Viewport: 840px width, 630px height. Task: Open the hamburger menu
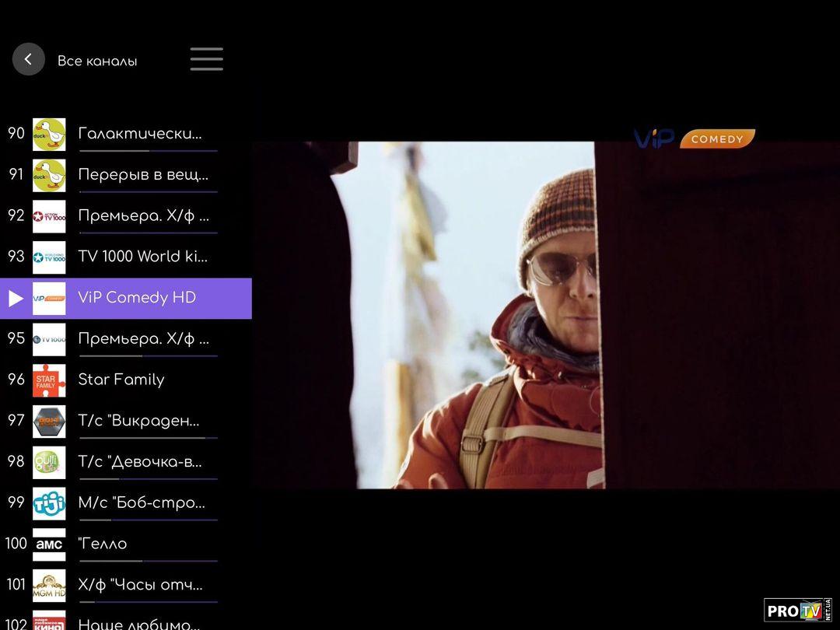pos(206,59)
